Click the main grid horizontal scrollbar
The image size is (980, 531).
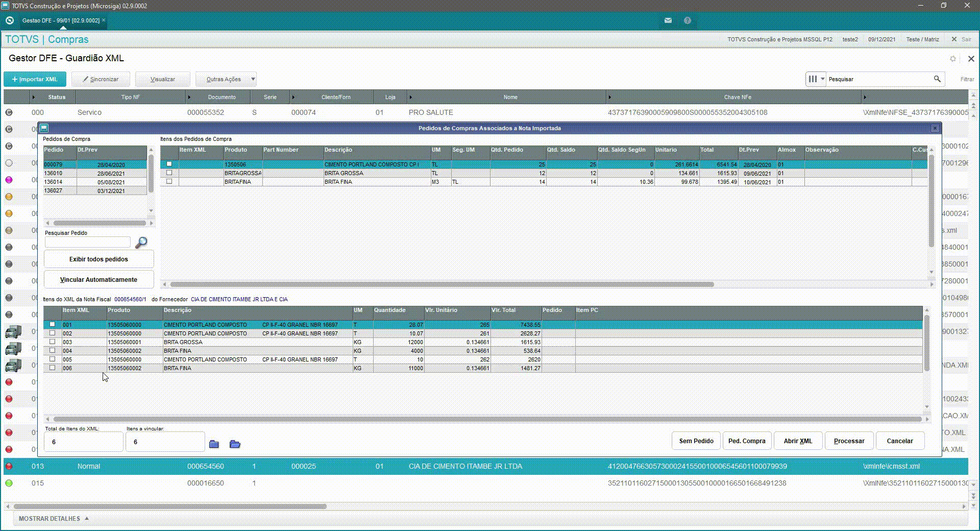(170, 506)
